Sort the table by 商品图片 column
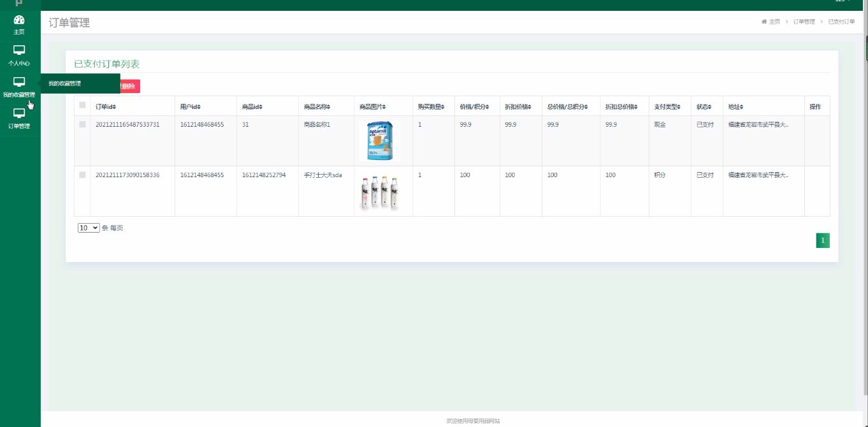This screenshot has height=427, width=868. coord(372,106)
